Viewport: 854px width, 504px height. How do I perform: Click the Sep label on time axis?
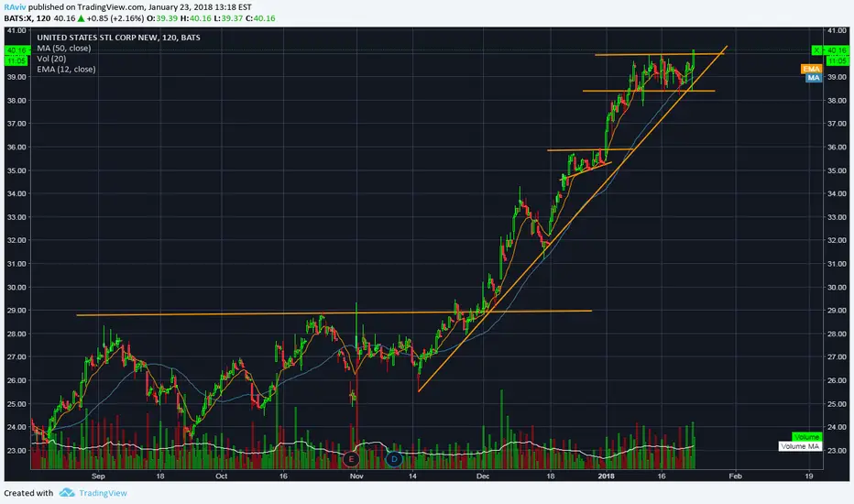tap(98, 477)
